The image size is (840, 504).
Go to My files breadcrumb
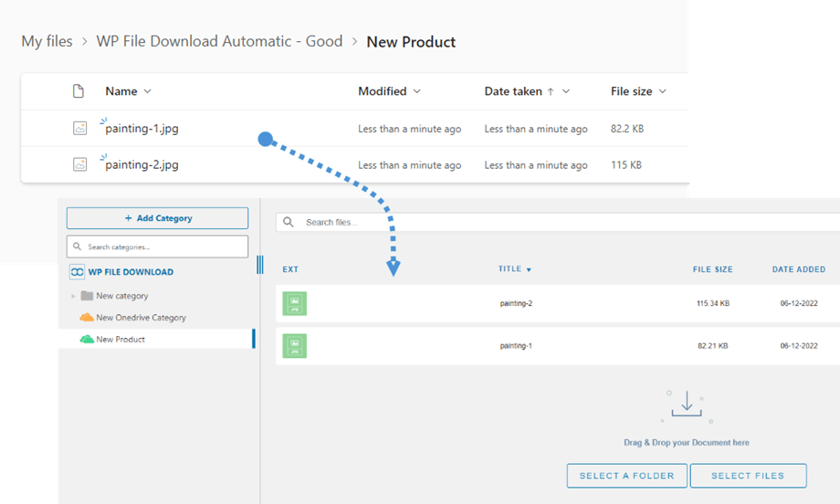(x=47, y=41)
